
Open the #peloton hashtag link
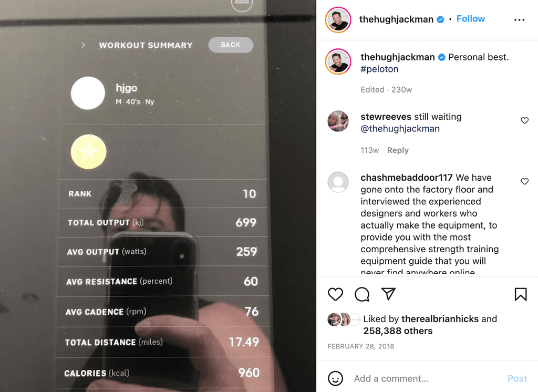coord(379,69)
